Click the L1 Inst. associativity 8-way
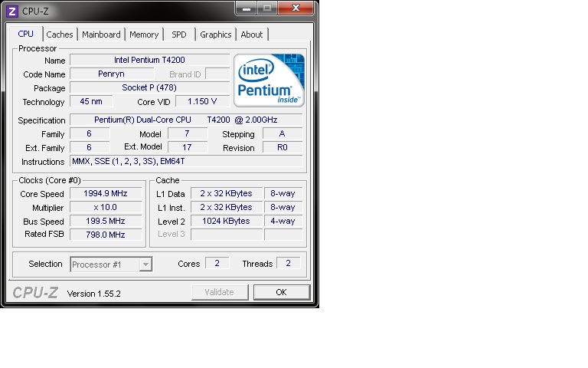Screen dimensions: 588x368 [x=283, y=207]
